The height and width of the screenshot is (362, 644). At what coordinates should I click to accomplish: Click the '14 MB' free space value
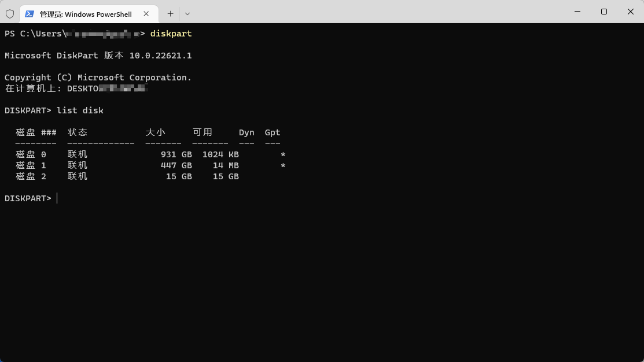click(226, 165)
